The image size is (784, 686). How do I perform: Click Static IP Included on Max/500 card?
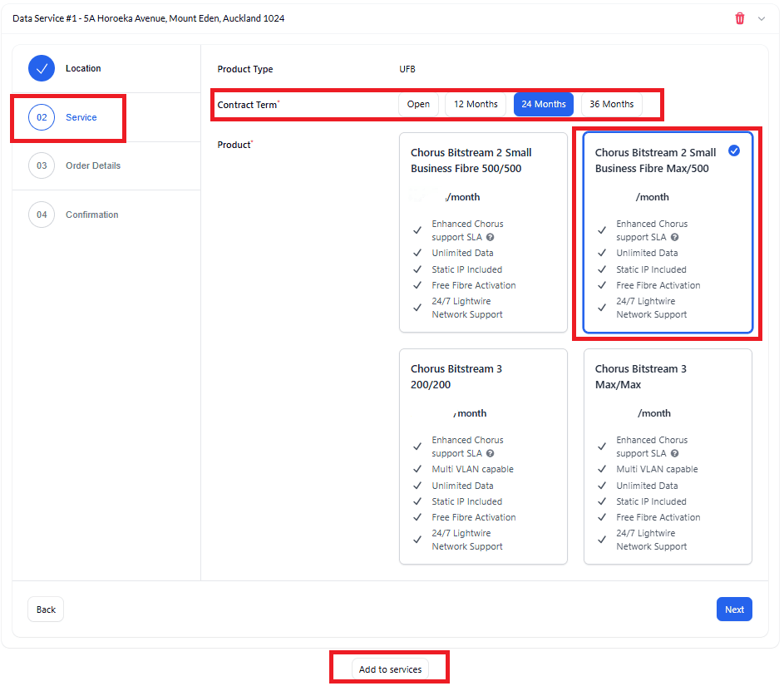[x=651, y=269]
